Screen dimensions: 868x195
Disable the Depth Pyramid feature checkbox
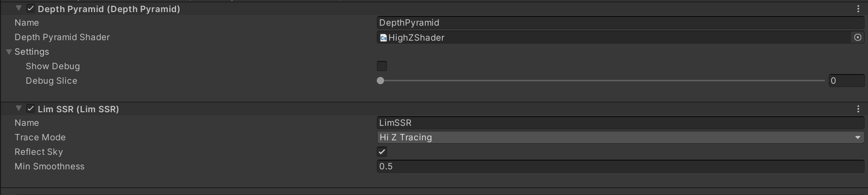pos(31,9)
